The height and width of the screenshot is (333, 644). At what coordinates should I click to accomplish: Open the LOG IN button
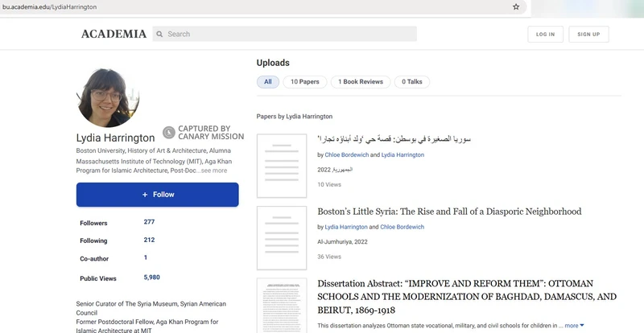546,35
